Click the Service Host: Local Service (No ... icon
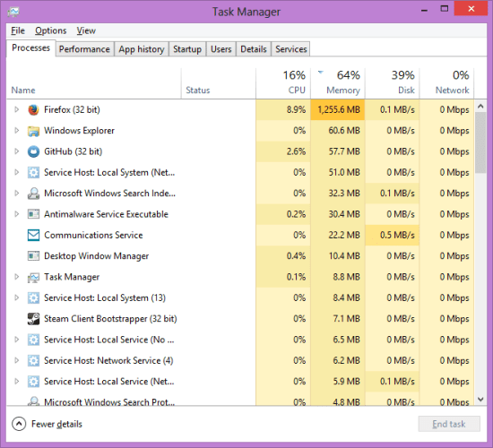The height and width of the screenshot is (448, 493). tap(33, 340)
